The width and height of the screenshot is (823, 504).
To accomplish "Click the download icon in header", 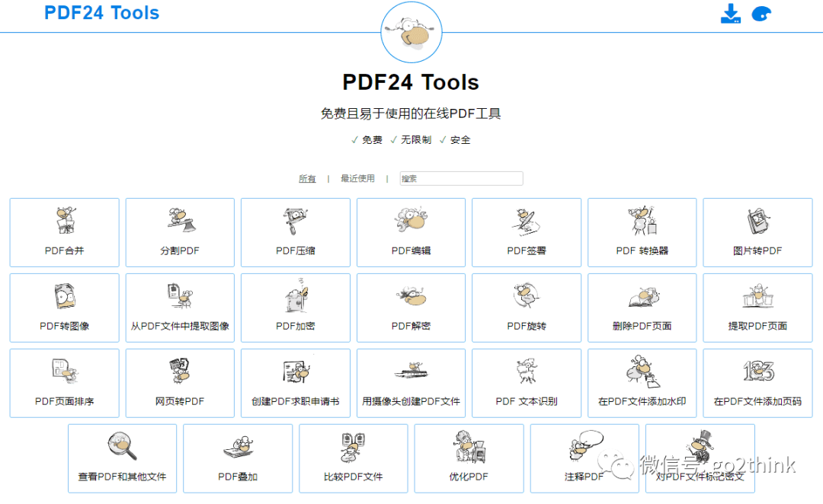I will click(x=731, y=14).
